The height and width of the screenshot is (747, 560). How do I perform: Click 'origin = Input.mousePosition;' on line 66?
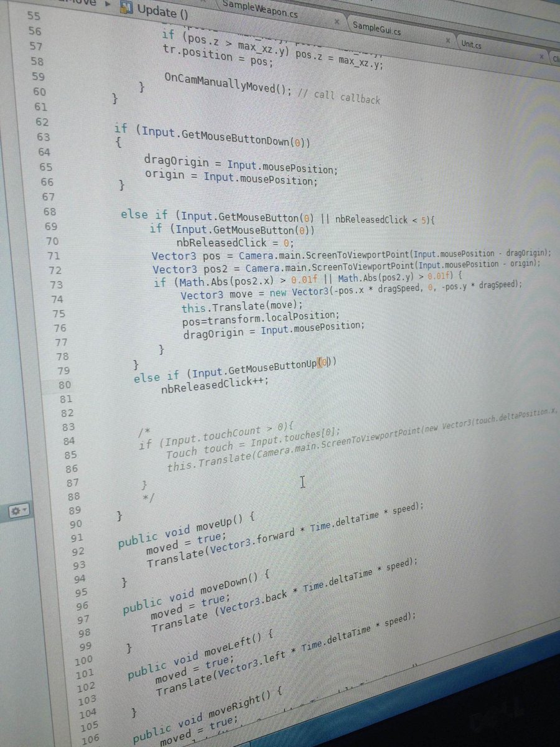(x=231, y=179)
